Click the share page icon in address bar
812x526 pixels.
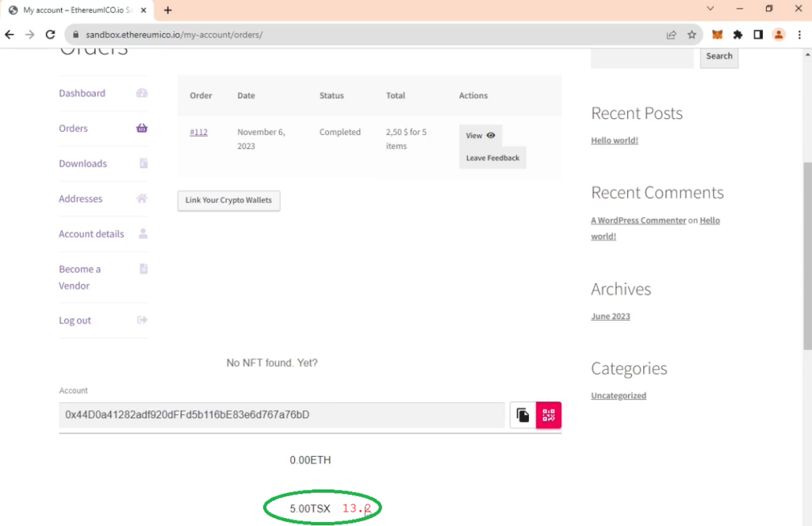coord(671,35)
